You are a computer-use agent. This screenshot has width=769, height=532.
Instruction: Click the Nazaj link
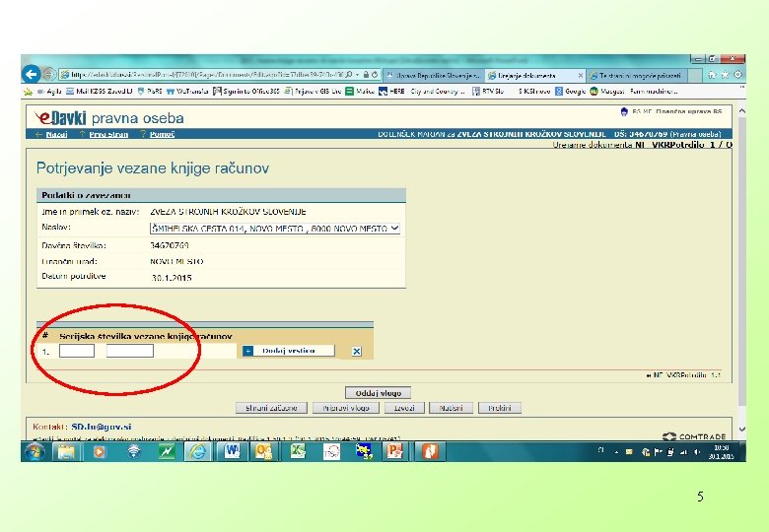tap(56, 134)
